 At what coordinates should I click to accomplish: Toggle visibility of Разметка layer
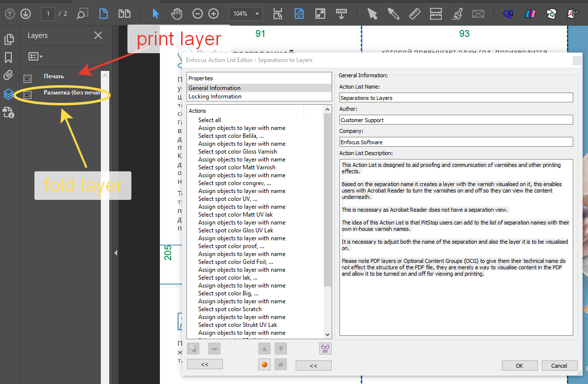click(x=28, y=95)
